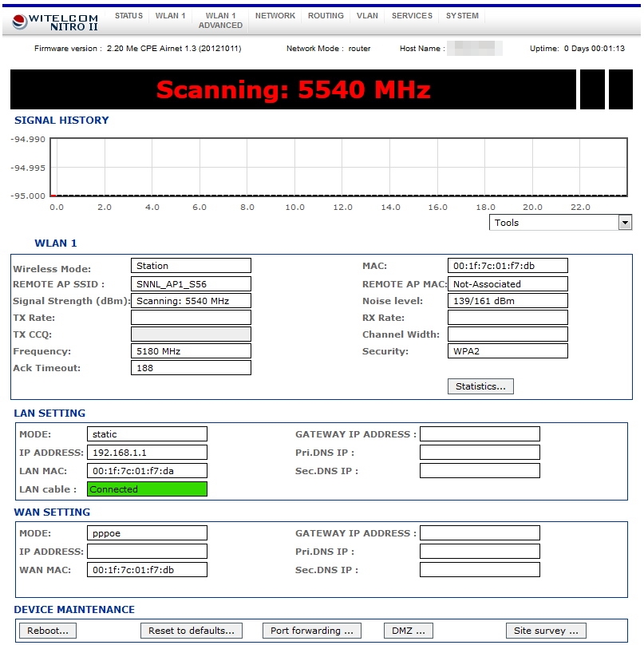Click the Tools dropdown arrow button
The width and height of the screenshot is (644, 645).
click(625, 223)
